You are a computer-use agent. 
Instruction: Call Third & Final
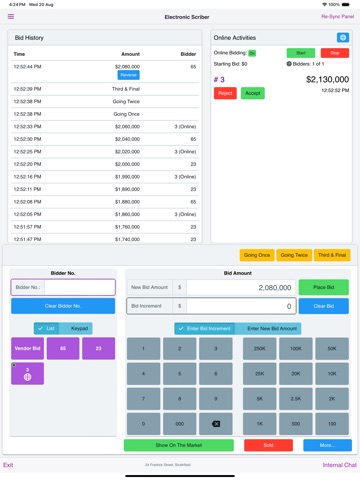coord(332,255)
